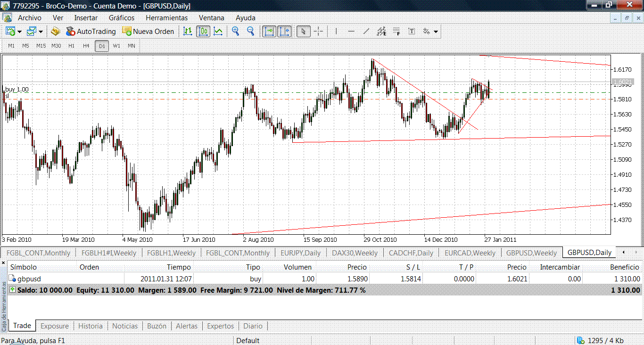644x345 pixels.
Task: Click the Nueva Orden button
Action: [148, 32]
